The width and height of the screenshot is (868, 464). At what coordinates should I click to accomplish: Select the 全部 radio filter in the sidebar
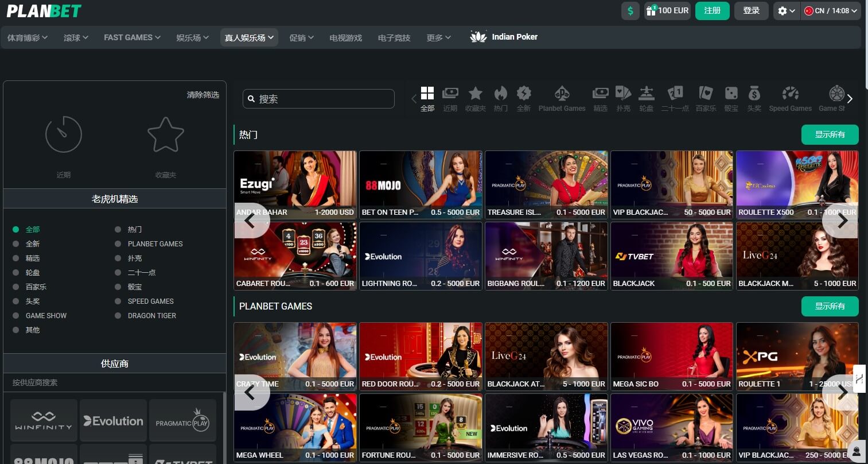(16, 229)
